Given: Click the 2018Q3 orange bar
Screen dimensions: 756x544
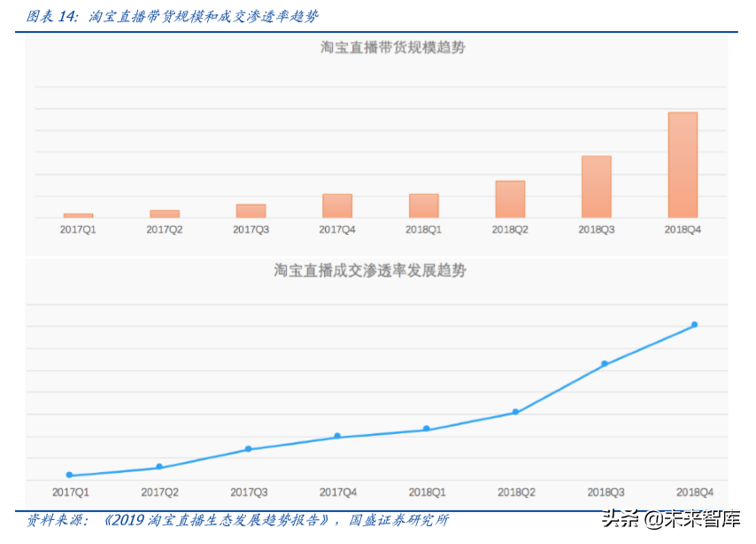Looking at the screenshot, I should pyautogui.click(x=597, y=186).
